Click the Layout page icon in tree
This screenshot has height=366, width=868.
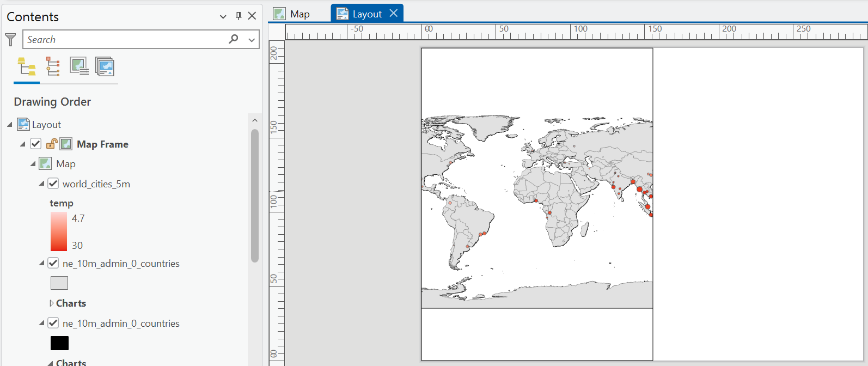(23, 124)
